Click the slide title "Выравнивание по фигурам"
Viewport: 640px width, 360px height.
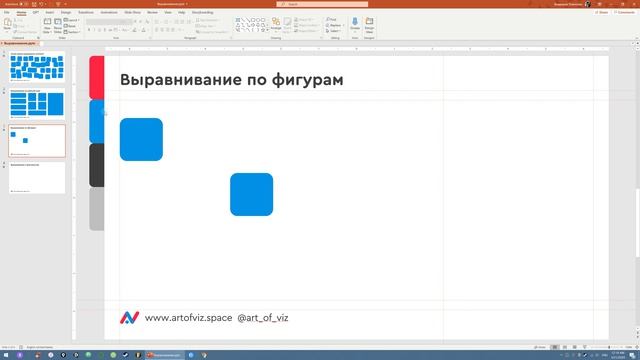tap(231, 80)
